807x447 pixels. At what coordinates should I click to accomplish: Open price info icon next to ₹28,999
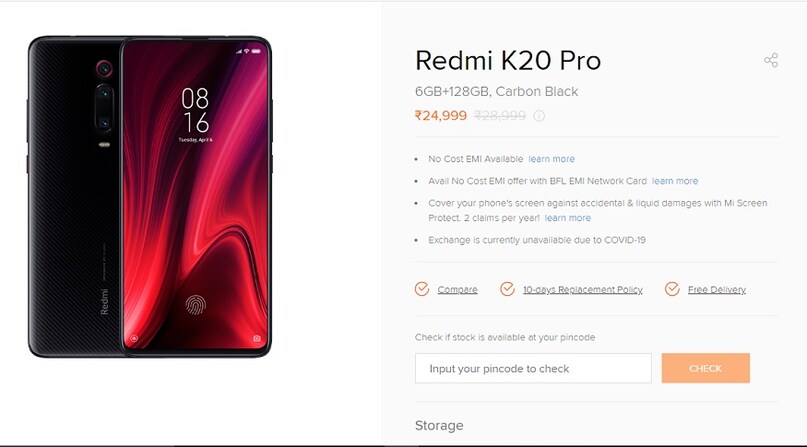[x=539, y=116]
